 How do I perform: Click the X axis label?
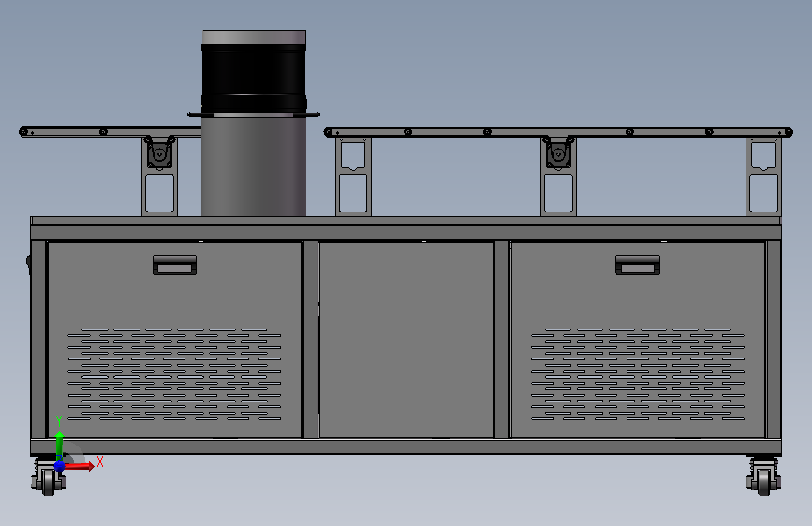[x=100, y=461]
